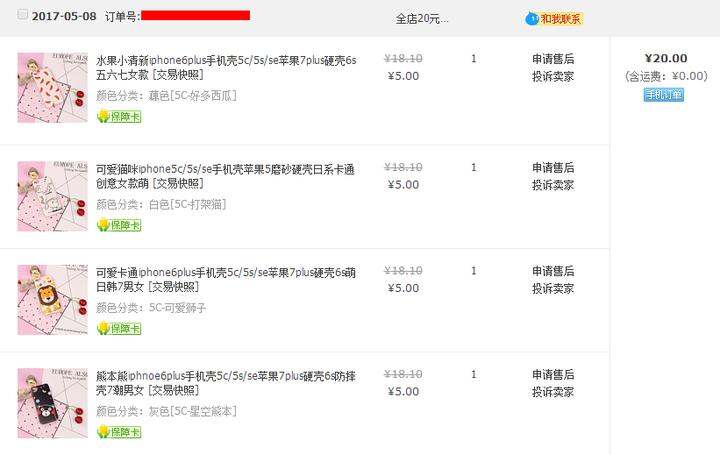The height and width of the screenshot is (455, 720).
Task: Open the watermelon phone case thumbnail
Action: 52,88
